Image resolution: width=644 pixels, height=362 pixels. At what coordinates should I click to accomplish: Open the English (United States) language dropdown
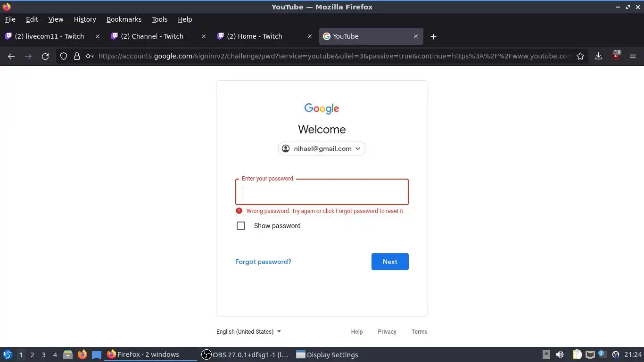248,332
